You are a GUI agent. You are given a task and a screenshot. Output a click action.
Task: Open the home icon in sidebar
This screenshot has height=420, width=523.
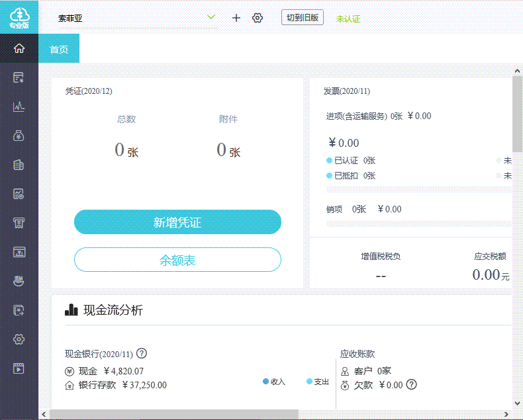pos(19,48)
